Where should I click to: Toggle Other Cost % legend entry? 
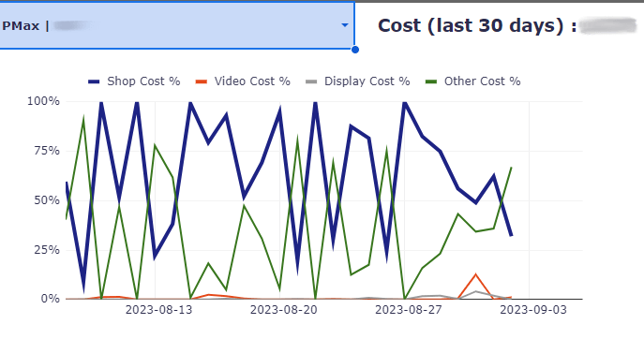473,81
